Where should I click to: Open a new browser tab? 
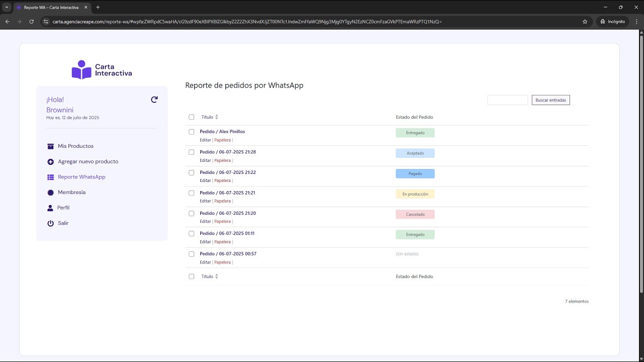pos(98,7)
